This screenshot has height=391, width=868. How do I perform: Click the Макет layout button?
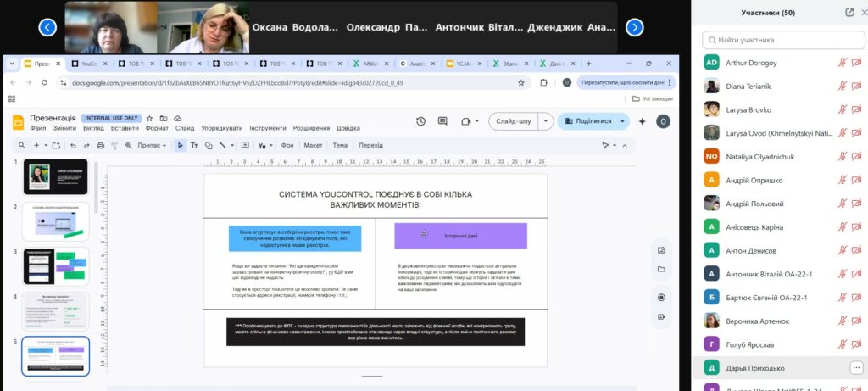(x=313, y=145)
